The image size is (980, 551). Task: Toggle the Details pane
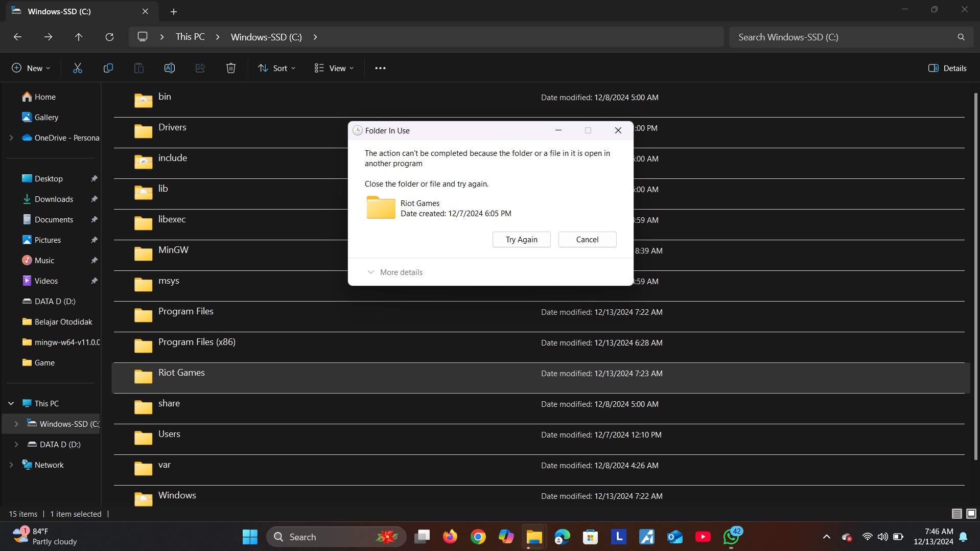[x=947, y=68]
